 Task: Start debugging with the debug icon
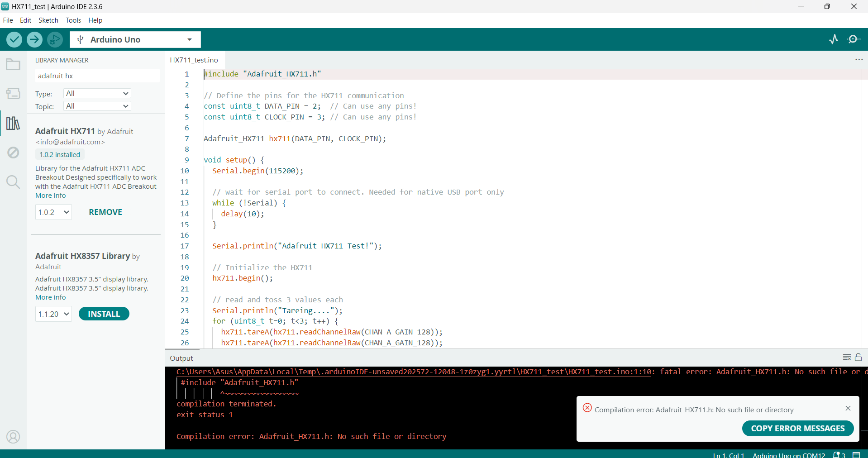coord(54,39)
